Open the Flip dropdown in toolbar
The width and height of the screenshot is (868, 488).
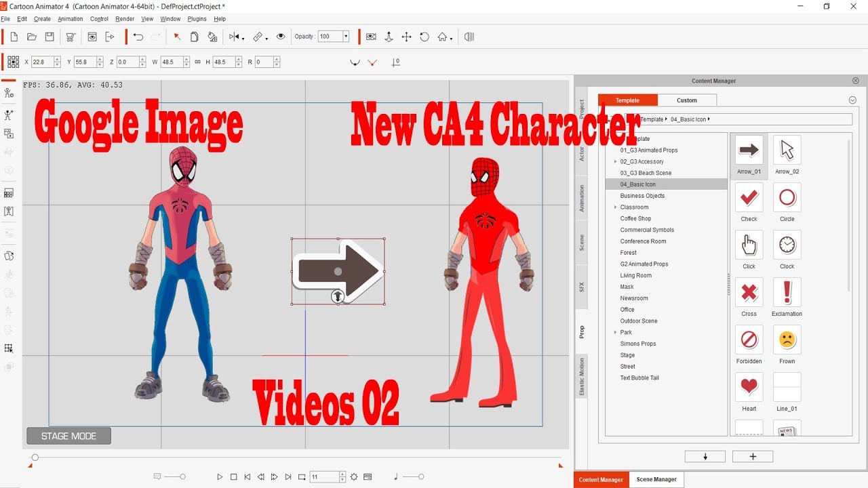tap(237, 37)
